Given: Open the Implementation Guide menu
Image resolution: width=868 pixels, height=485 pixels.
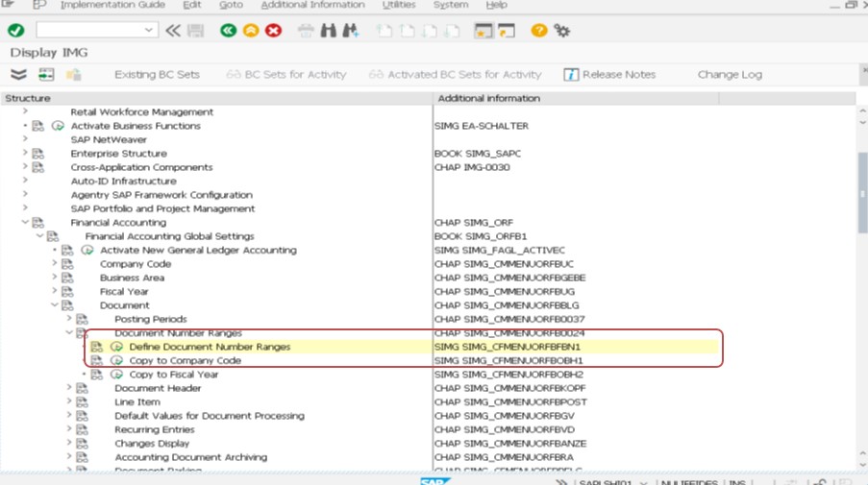Looking at the screenshot, I should point(112,5).
